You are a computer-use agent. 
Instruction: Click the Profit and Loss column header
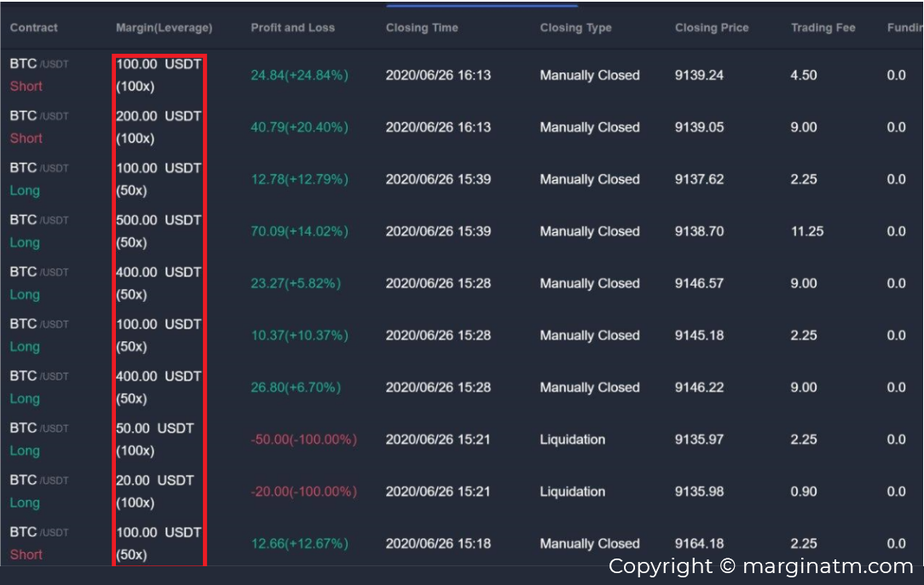click(x=292, y=28)
